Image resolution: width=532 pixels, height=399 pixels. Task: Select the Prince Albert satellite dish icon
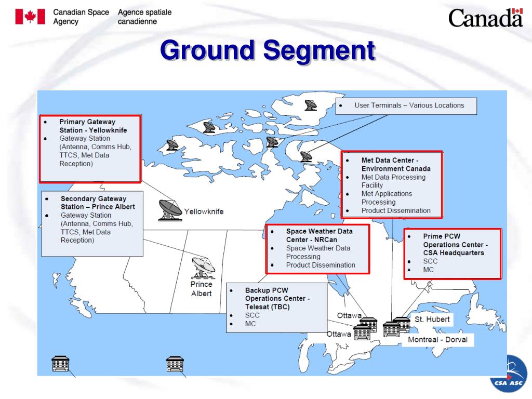point(203,268)
